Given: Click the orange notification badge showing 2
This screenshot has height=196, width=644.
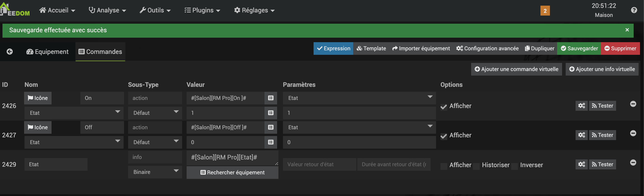Looking at the screenshot, I should tap(545, 11).
